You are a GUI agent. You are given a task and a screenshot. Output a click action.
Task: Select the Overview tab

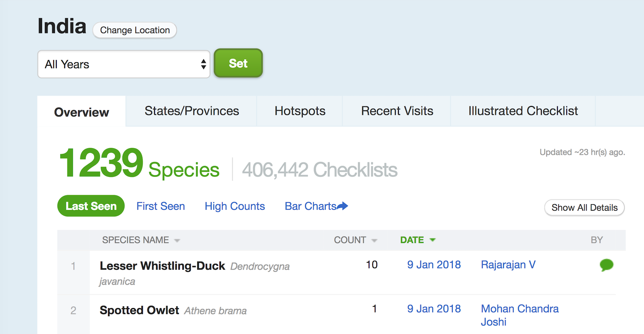pyautogui.click(x=81, y=112)
